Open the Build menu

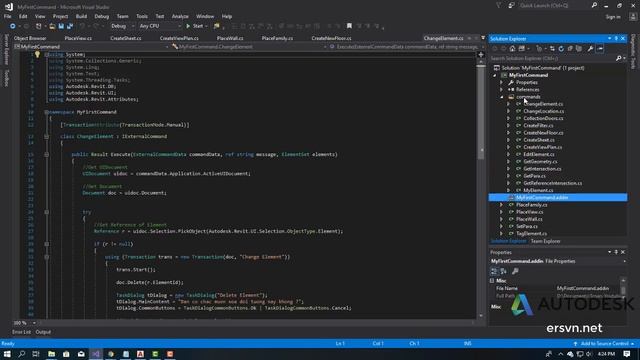tap(81, 16)
